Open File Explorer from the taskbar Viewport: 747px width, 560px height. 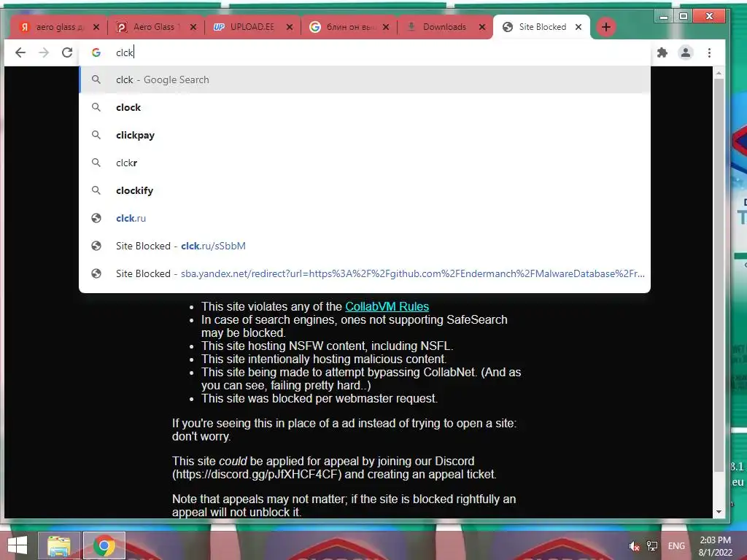(x=58, y=545)
